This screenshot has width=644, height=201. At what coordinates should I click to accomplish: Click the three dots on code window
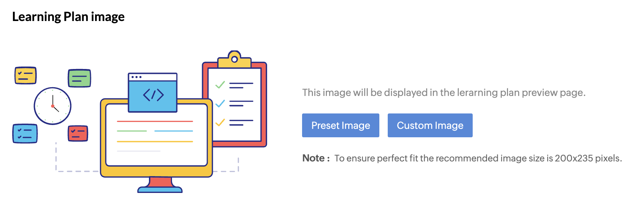coord(137,77)
